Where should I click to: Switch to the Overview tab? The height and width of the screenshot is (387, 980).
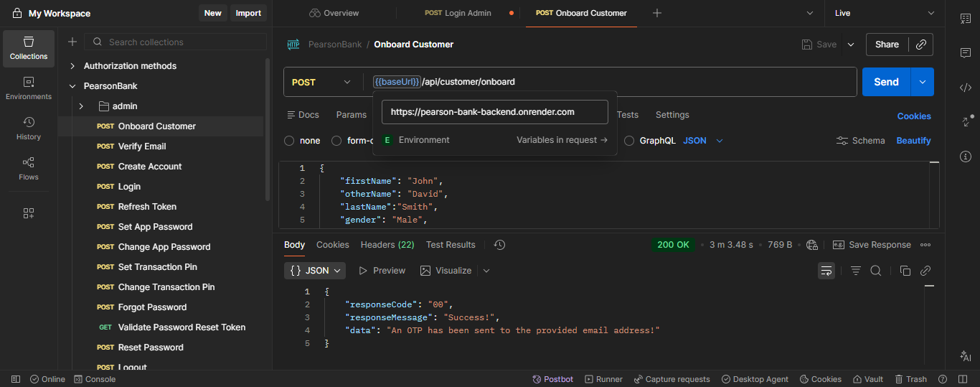[x=334, y=13]
